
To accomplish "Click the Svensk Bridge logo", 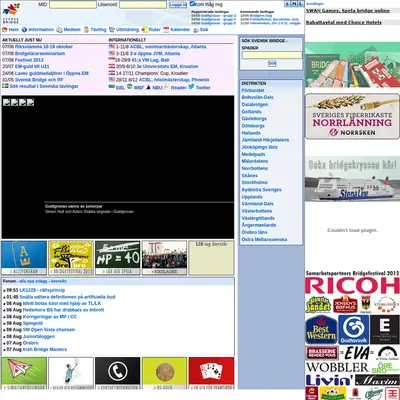I will (11, 13).
